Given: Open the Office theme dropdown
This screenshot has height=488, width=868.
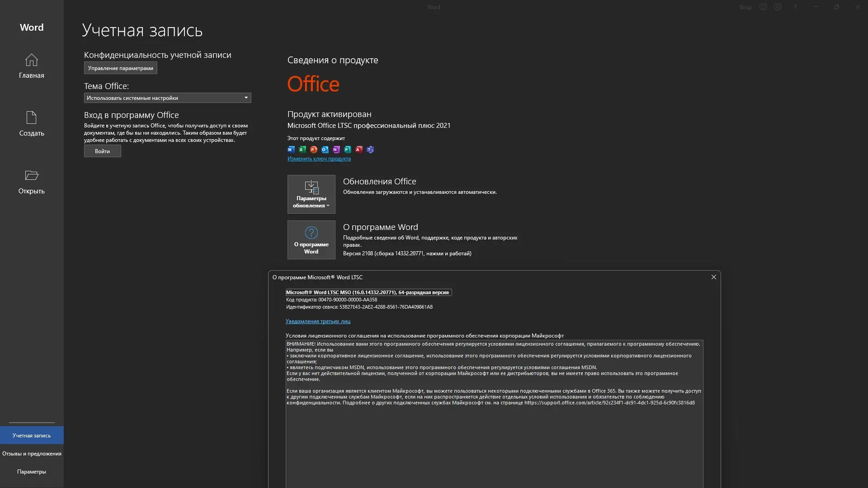Looking at the screenshot, I should [167, 98].
